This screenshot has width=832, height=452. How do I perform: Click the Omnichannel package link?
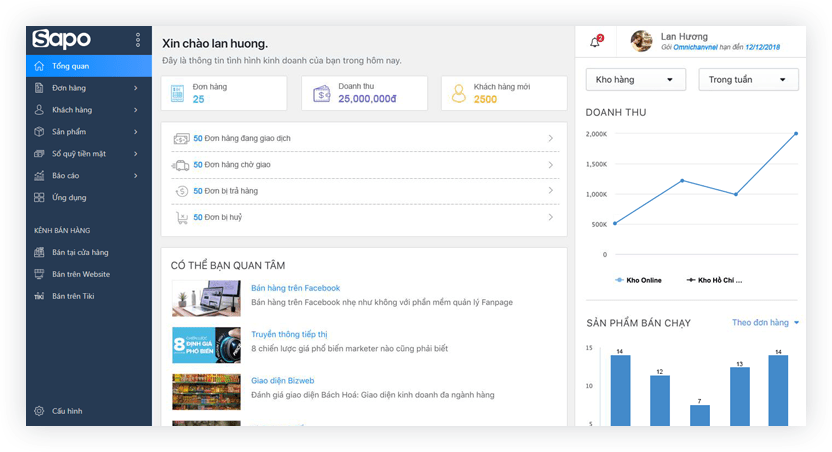pyautogui.click(x=695, y=47)
